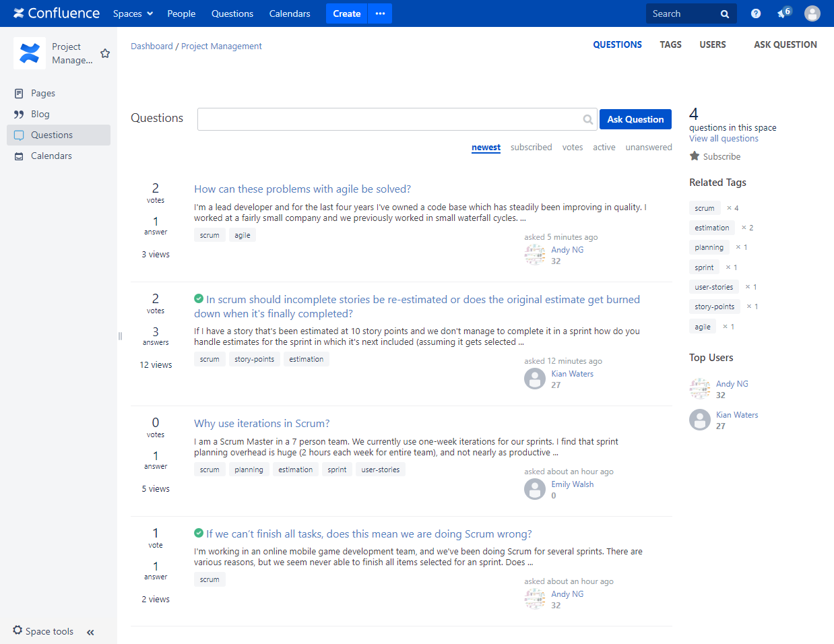Switch to the TAGS tab
The image size is (834, 644).
[670, 44]
